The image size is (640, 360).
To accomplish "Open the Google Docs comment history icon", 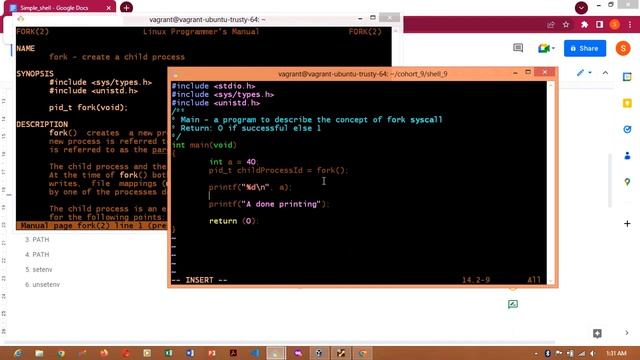I will pos(518,48).
